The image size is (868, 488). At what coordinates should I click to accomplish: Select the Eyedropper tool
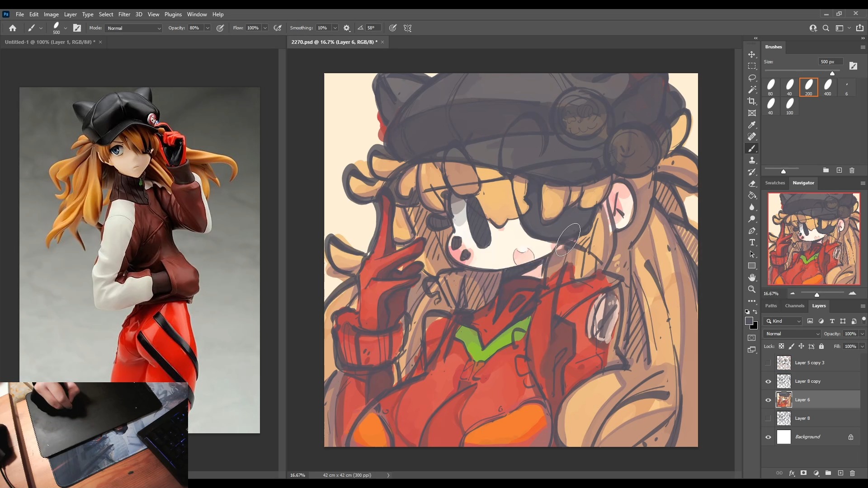[752, 125]
